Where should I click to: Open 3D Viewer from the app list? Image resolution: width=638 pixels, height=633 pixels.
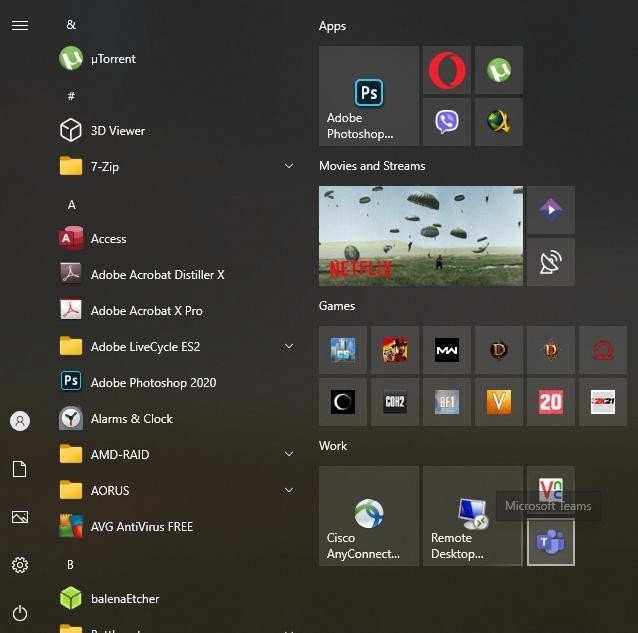coord(179,131)
